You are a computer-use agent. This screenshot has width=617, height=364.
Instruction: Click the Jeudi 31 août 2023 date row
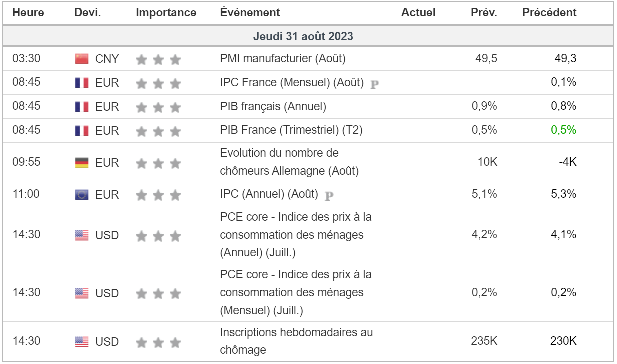pos(303,36)
